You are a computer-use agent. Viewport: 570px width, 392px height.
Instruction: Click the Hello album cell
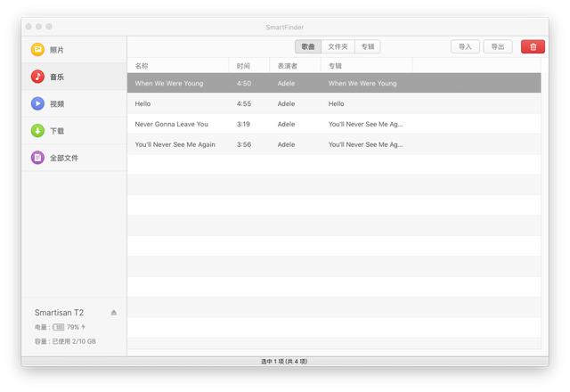tap(337, 103)
